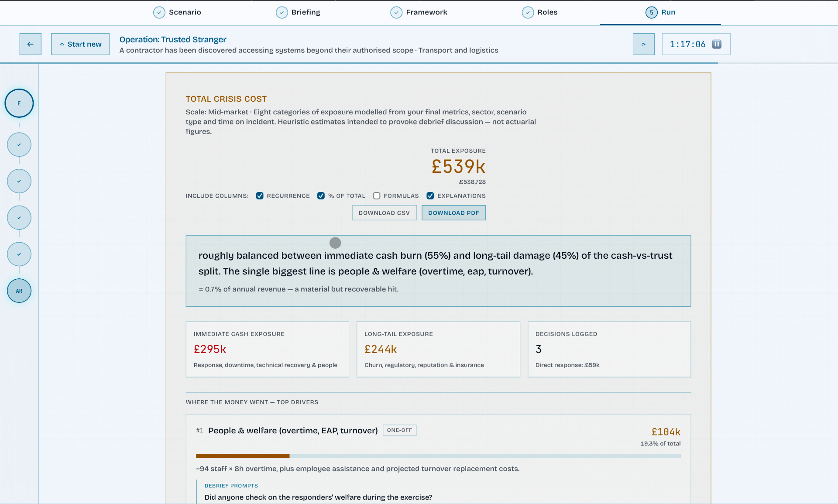Click the back arrow button
Screen dimensions: 838x504
[30, 44]
